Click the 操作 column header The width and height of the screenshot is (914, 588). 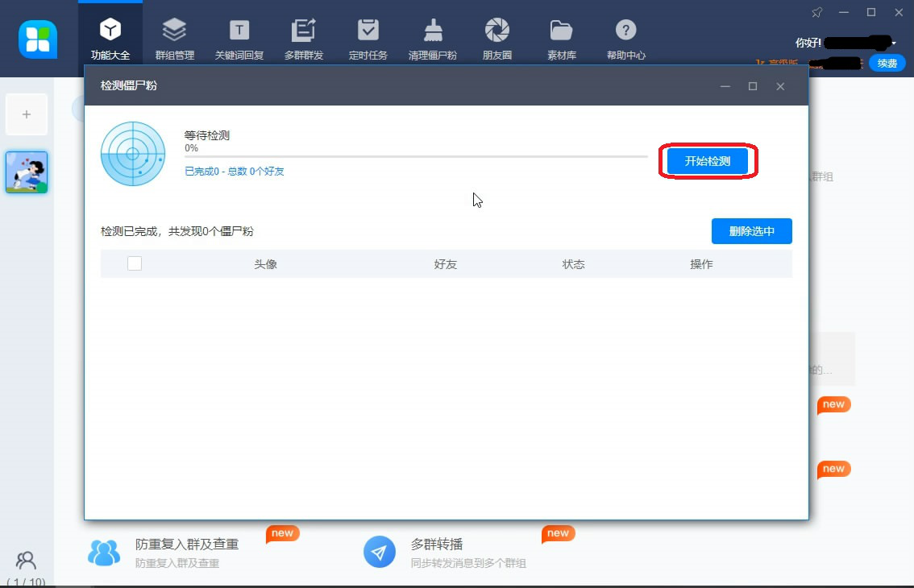click(x=701, y=264)
